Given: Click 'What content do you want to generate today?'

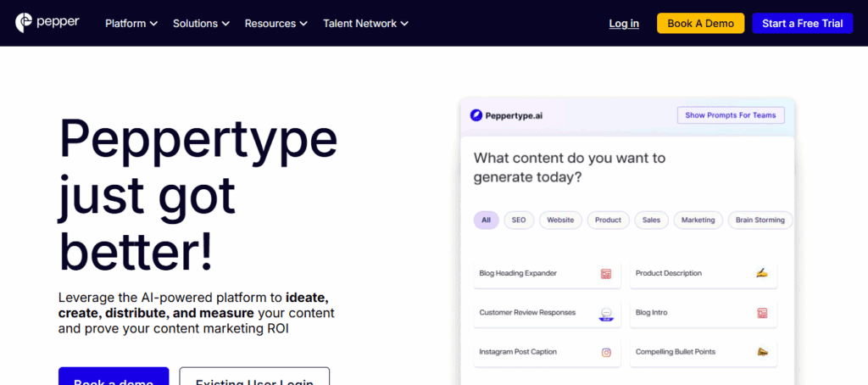Looking at the screenshot, I should click(x=569, y=168).
